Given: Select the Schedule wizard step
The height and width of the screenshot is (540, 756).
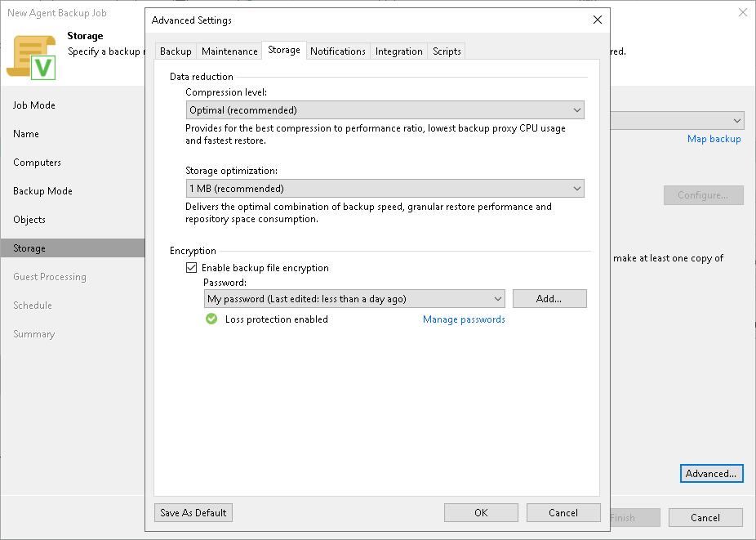Looking at the screenshot, I should click(33, 305).
